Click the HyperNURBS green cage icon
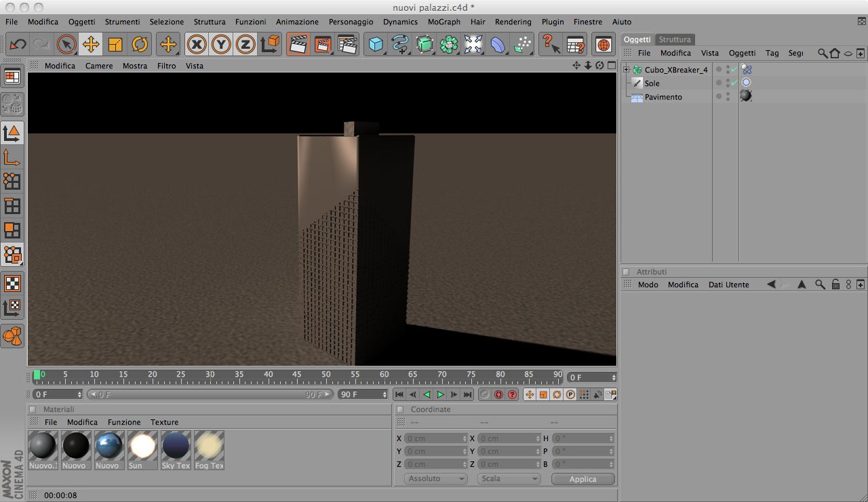This screenshot has height=502, width=868. click(x=425, y=45)
